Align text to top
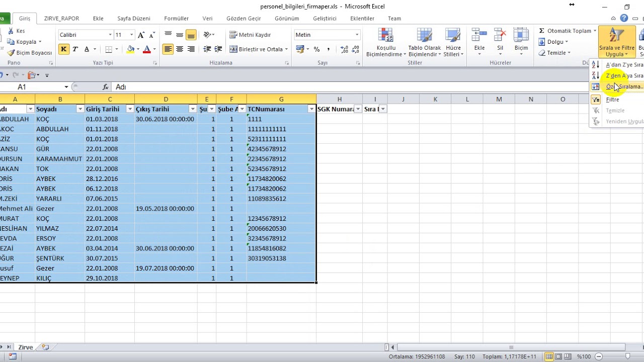This screenshot has width=644, height=362. click(168, 35)
